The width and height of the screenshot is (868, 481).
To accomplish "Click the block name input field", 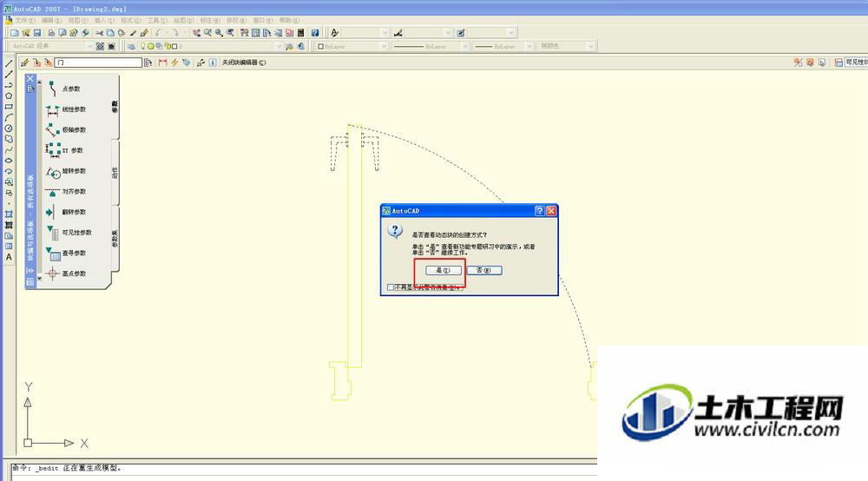I will tap(98, 63).
